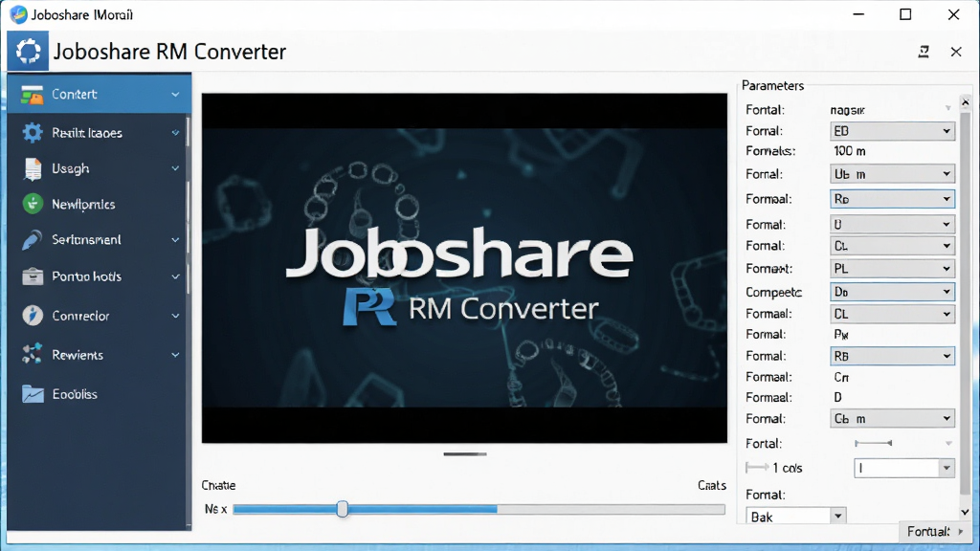Click the Reailt Itaoes gear icon
The height and width of the screenshot is (551, 980).
pos(33,132)
